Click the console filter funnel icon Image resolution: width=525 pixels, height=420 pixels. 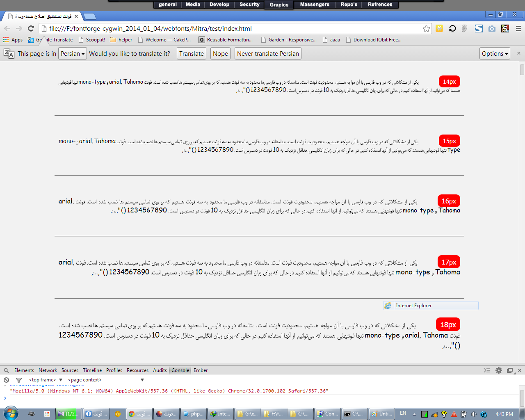[19, 380]
